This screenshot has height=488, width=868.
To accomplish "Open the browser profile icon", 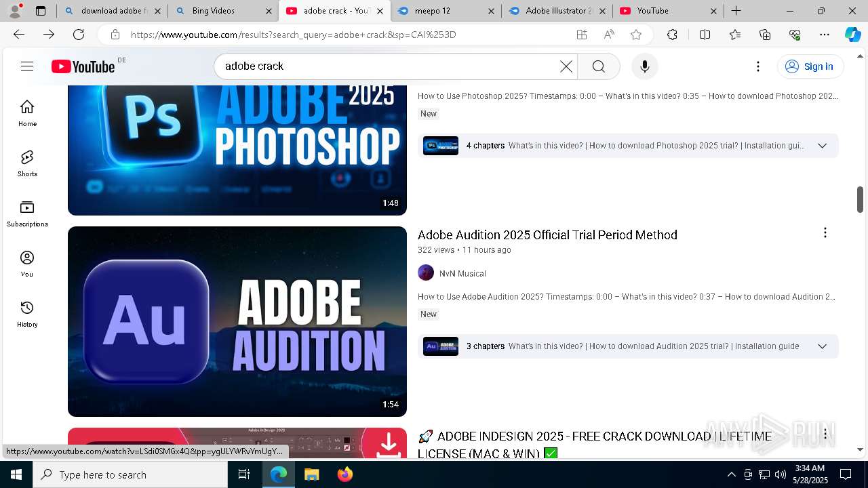I will [x=14, y=11].
